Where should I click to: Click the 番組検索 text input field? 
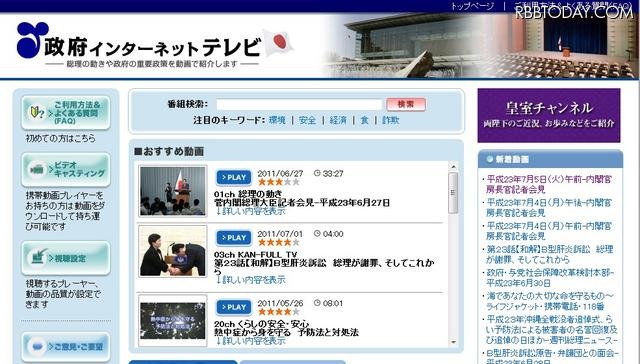(x=299, y=104)
